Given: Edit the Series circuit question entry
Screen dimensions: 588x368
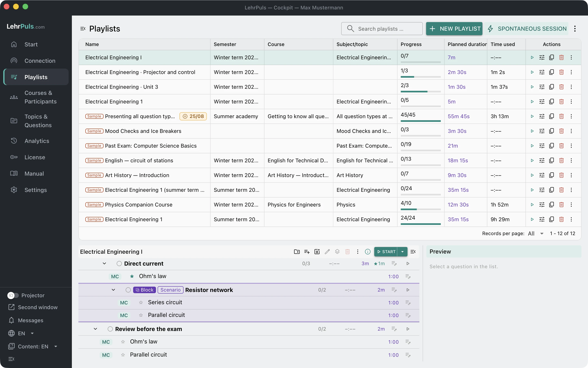Looking at the screenshot, I should (x=408, y=303).
